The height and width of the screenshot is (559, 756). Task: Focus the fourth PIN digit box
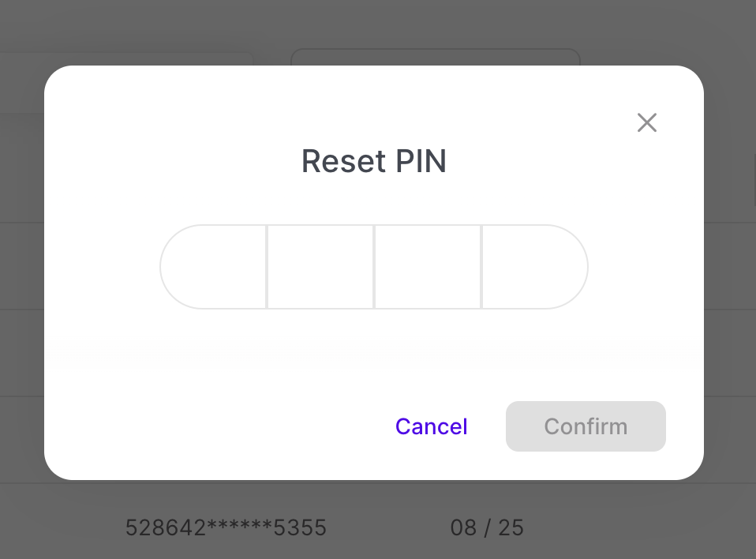click(x=534, y=267)
